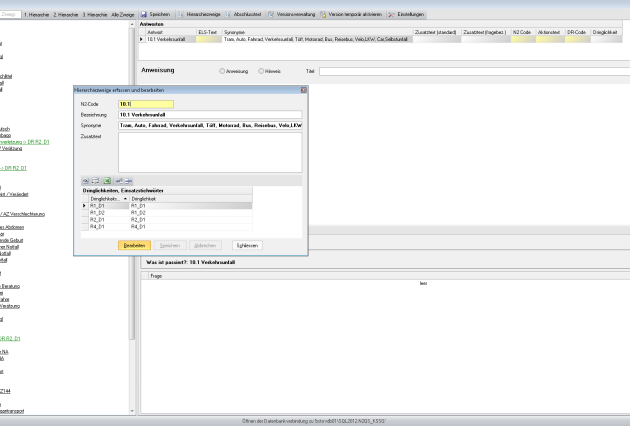Switch to 3. Hierarchie tab
The width and height of the screenshot is (630, 426).
point(95,14)
